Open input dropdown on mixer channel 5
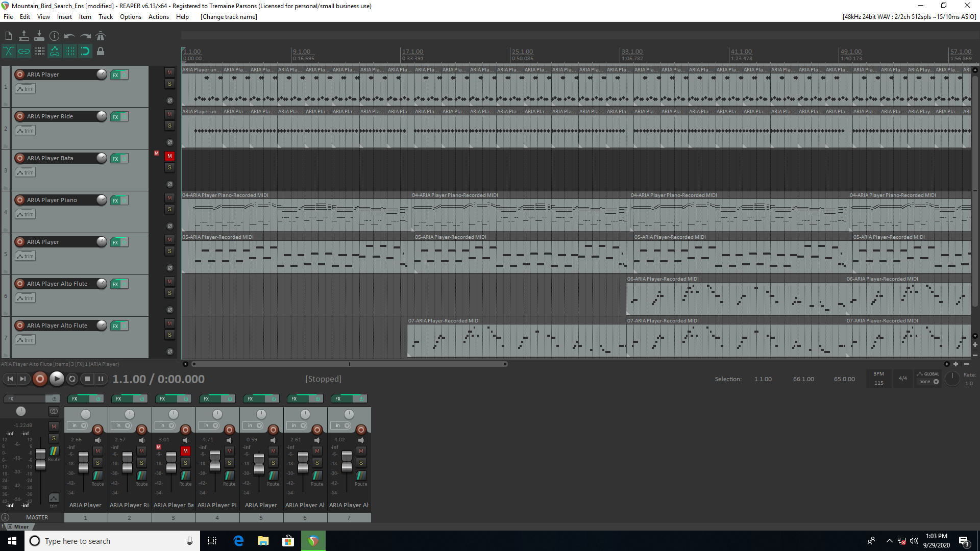Viewport: 980px width, 551px height. (254, 425)
